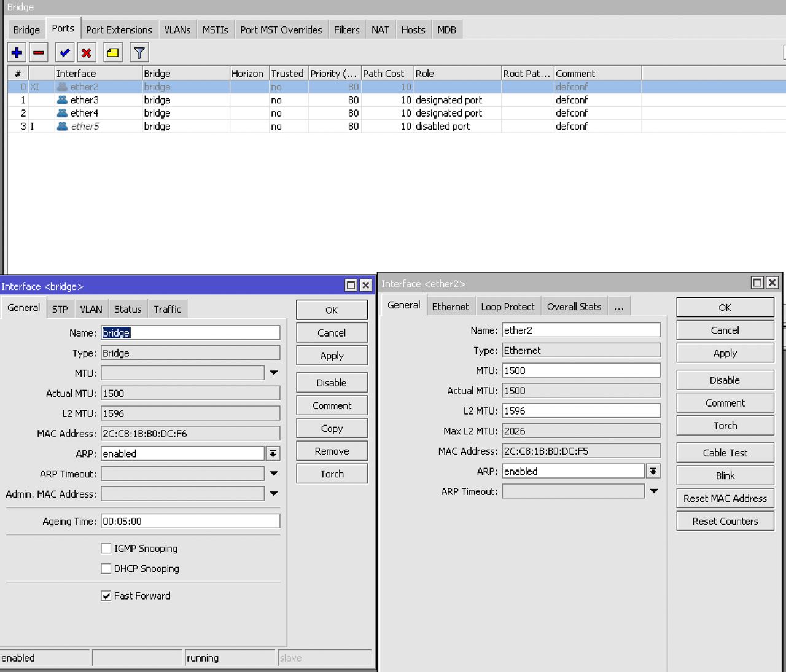Viewport: 786px width, 672px height.
Task: Open the NAT tab
Action: tap(381, 29)
